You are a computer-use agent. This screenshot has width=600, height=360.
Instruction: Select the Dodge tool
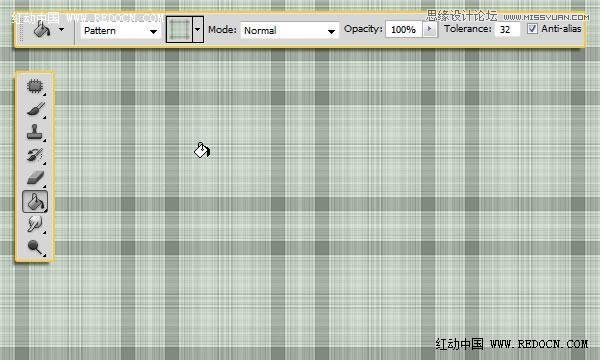click(x=35, y=247)
